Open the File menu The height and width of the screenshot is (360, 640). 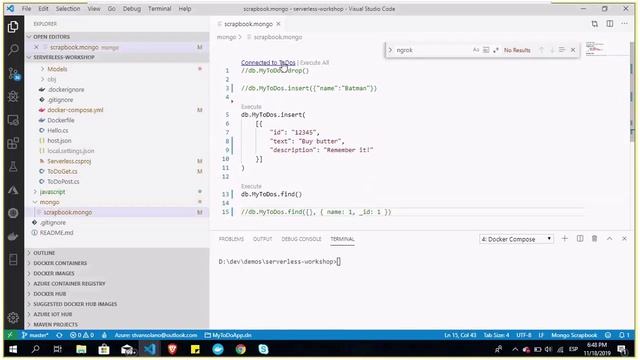pos(27,9)
